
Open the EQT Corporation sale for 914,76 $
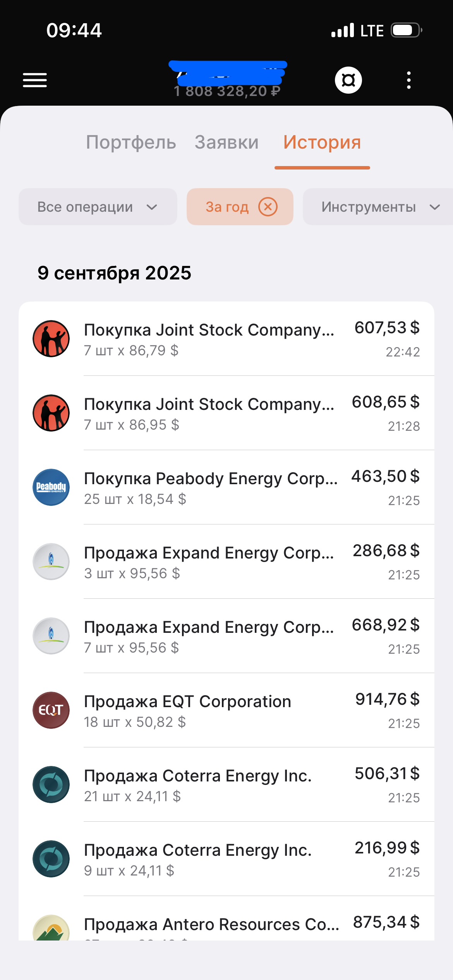[x=232, y=710]
